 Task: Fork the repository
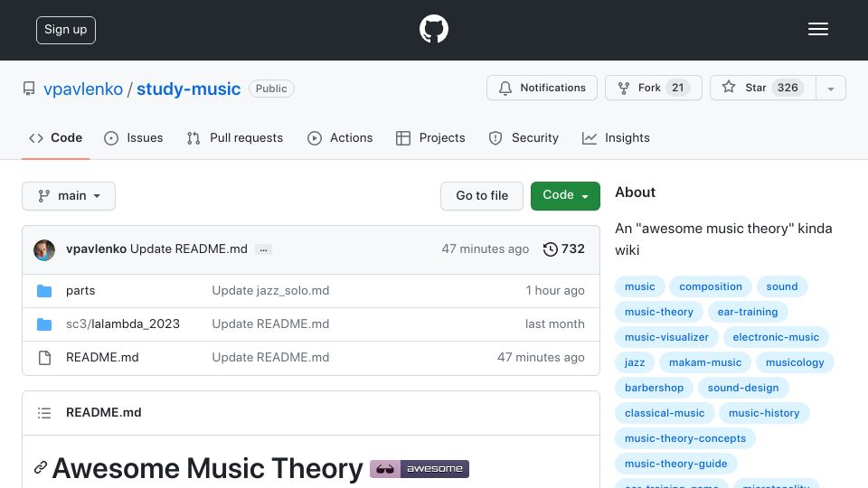pyautogui.click(x=653, y=88)
